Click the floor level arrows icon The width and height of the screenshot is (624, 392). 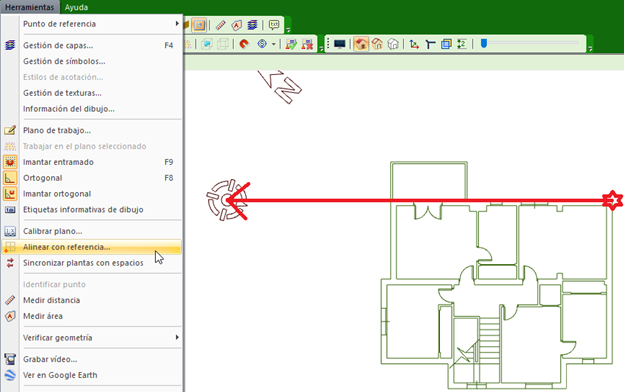(462, 44)
